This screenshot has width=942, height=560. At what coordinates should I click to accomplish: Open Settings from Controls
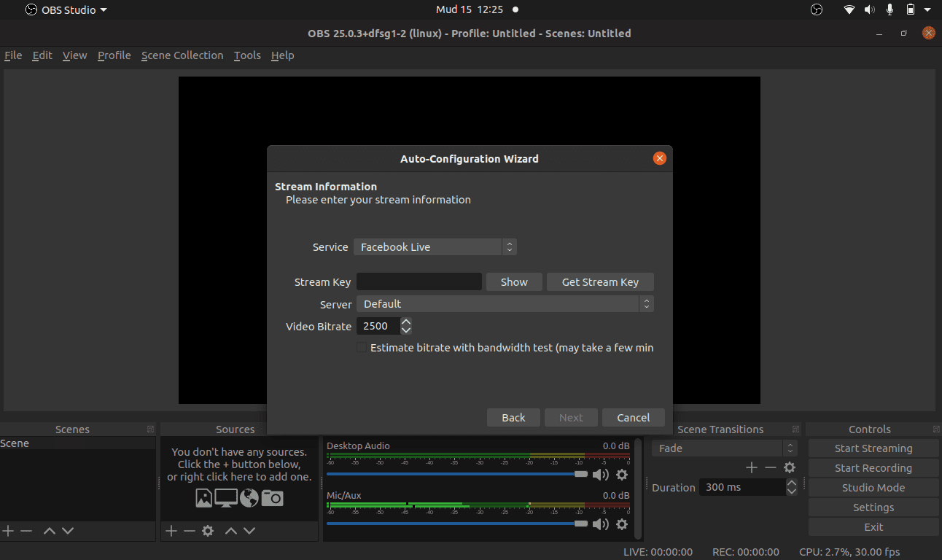(873, 507)
